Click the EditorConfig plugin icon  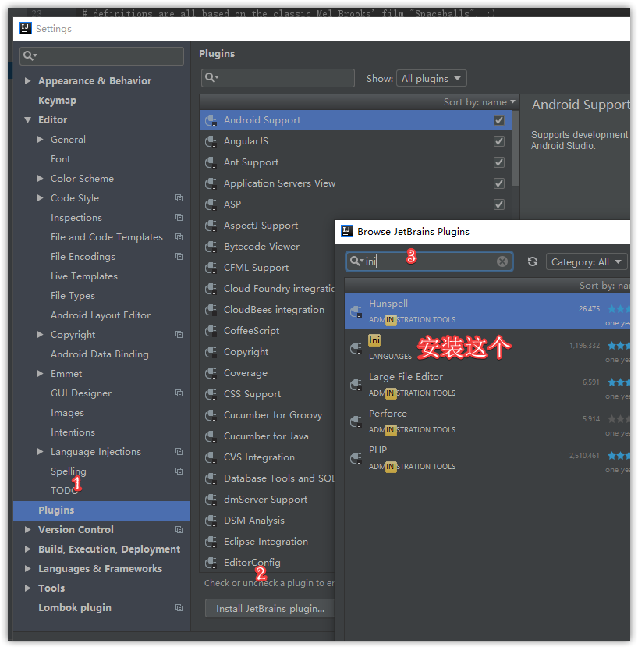[211, 563]
